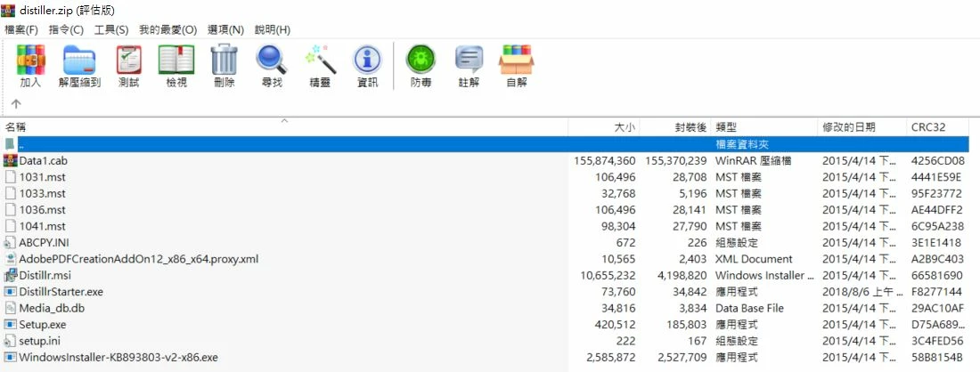Click the DistillrStarter.exe icon

click(11, 292)
